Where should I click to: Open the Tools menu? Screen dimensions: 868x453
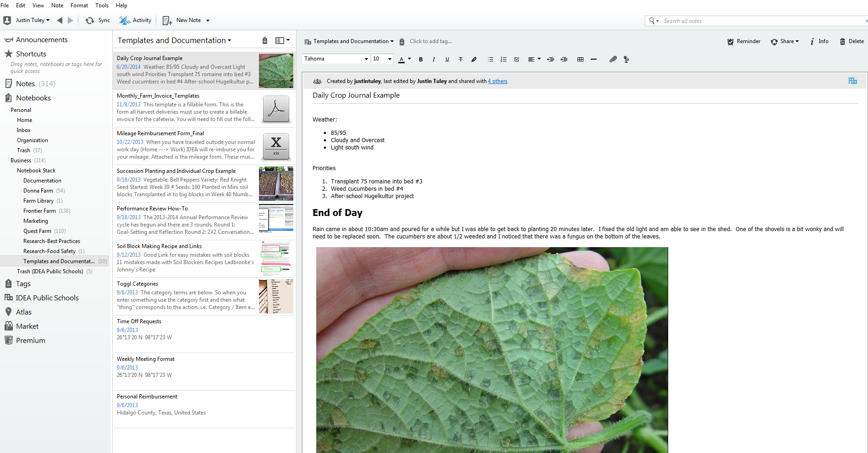102,6
